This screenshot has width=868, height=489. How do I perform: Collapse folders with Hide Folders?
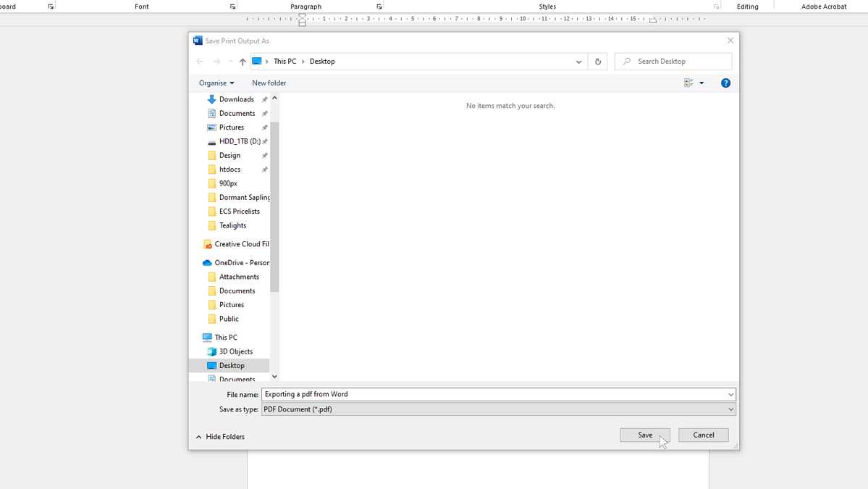220,437
